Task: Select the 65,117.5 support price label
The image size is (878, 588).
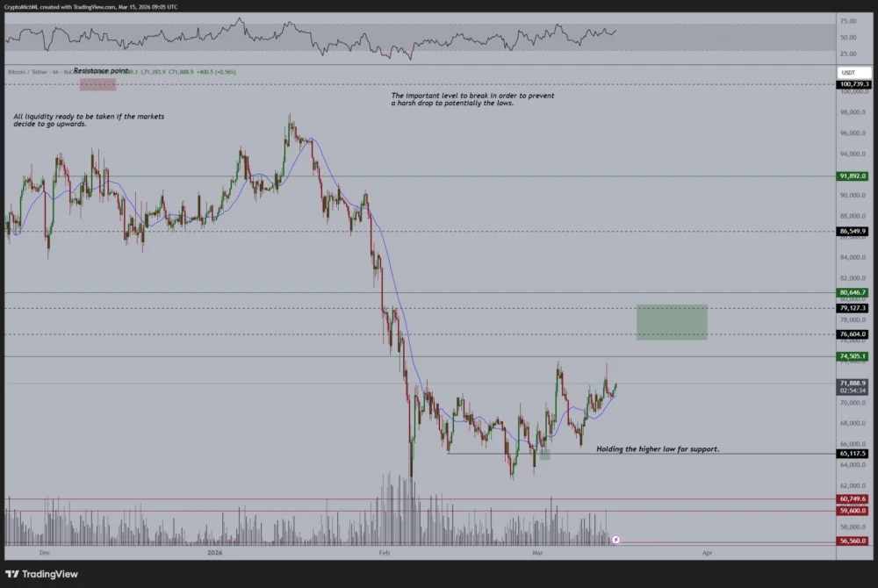Action: (853, 454)
